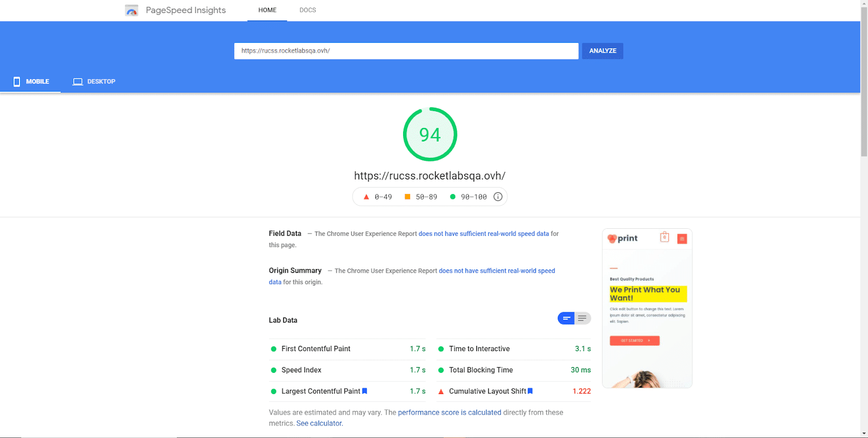Select the HOME tab
Screen dimensions: 868x438
267,10
